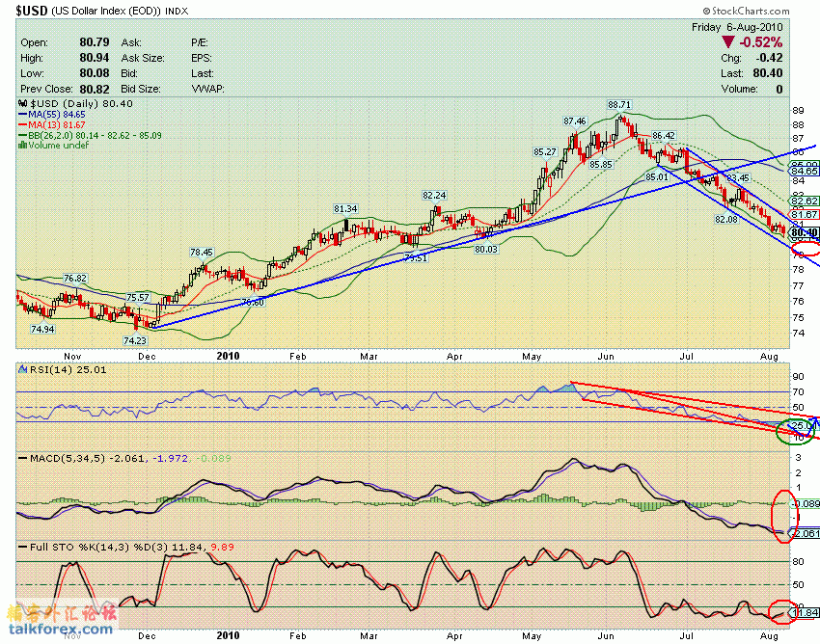Click the 74.23 low price label

134,340
